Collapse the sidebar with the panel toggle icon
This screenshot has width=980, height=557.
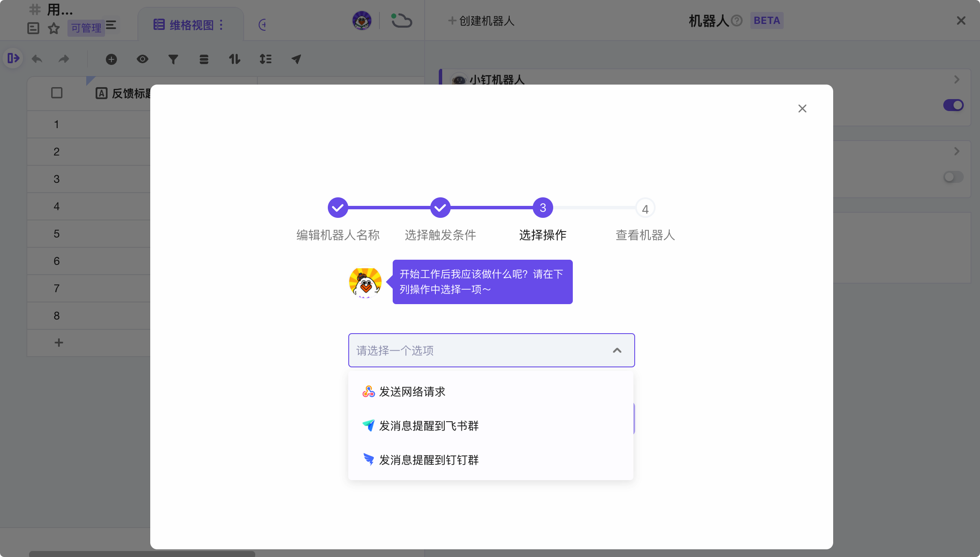click(13, 58)
